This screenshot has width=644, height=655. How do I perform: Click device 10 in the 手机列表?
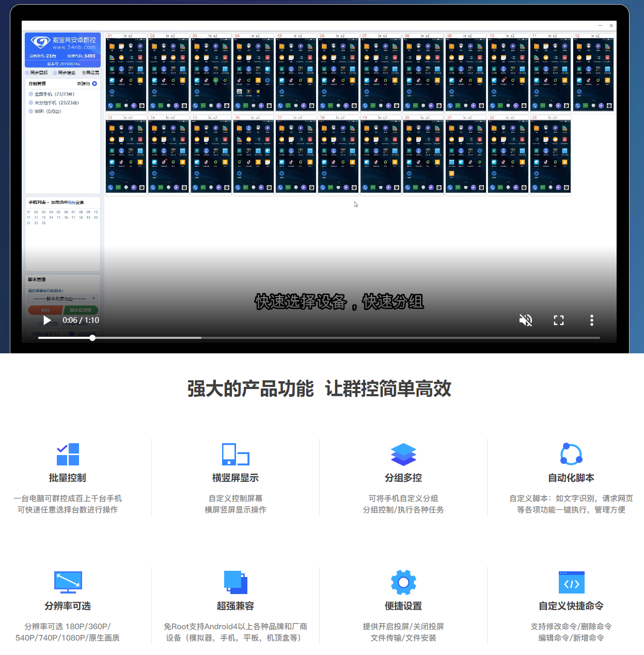click(96, 212)
